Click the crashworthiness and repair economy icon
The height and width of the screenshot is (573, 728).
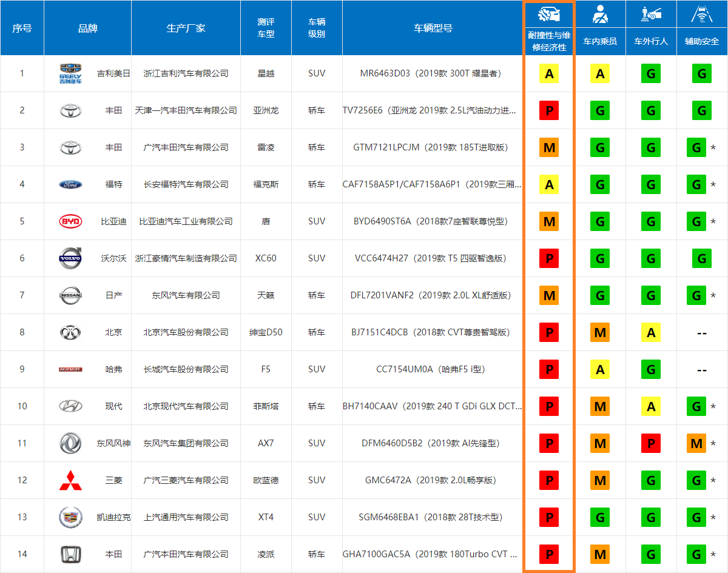pos(549,16)
